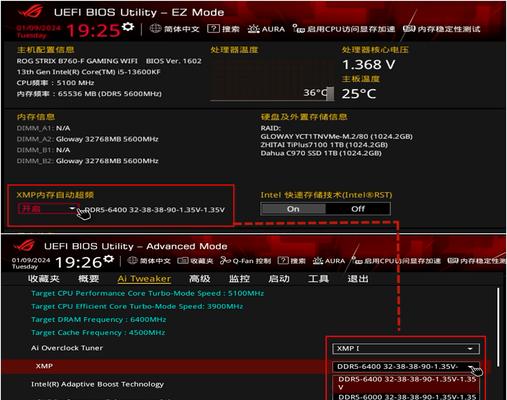Image resolution: width=507 pixels, height=400 pixels.
Task: Switch to the Ai Tweaker tab
Action: pyautogui.click(x=144, y=279)
